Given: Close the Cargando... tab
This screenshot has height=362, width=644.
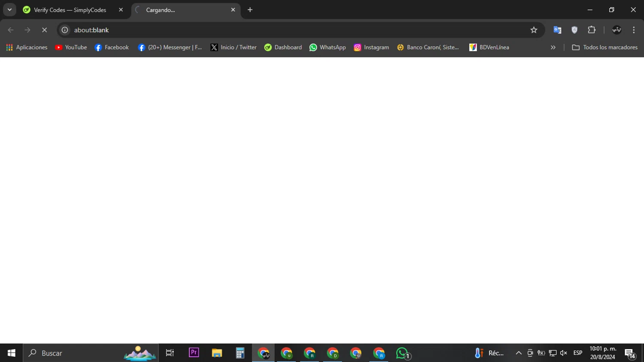Looking at the screenshot, I should point(233,10).
